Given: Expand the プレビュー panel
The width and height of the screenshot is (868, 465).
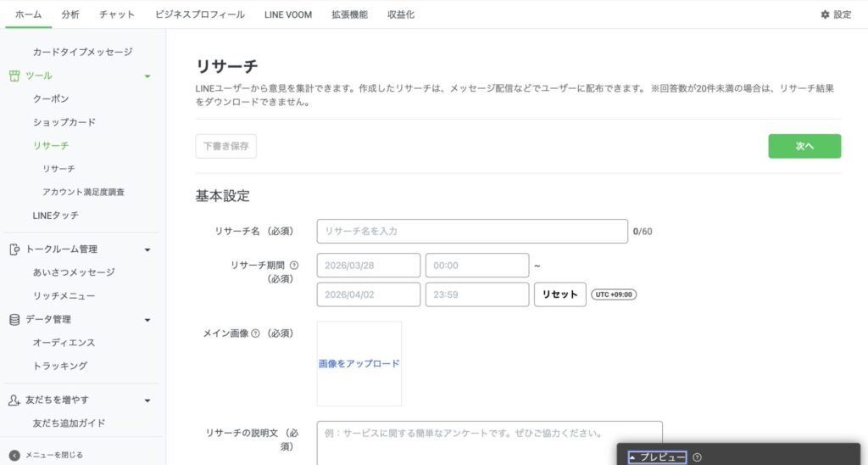Looking at the screenshot, I should click(657, 457).
